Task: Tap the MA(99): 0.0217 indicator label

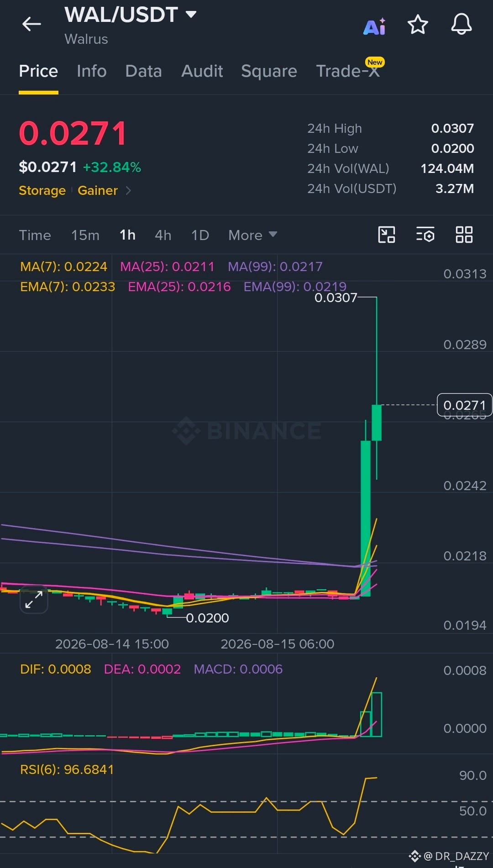Action: (275, 267)
